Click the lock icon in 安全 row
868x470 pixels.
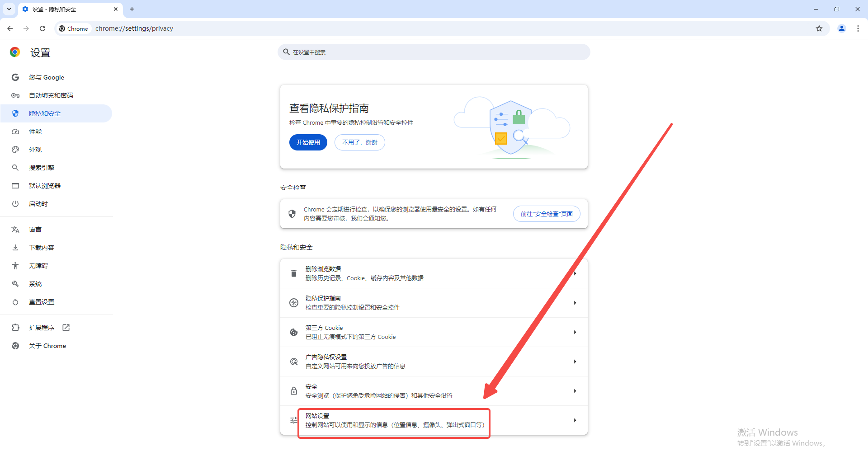click(x=294, y=391)
